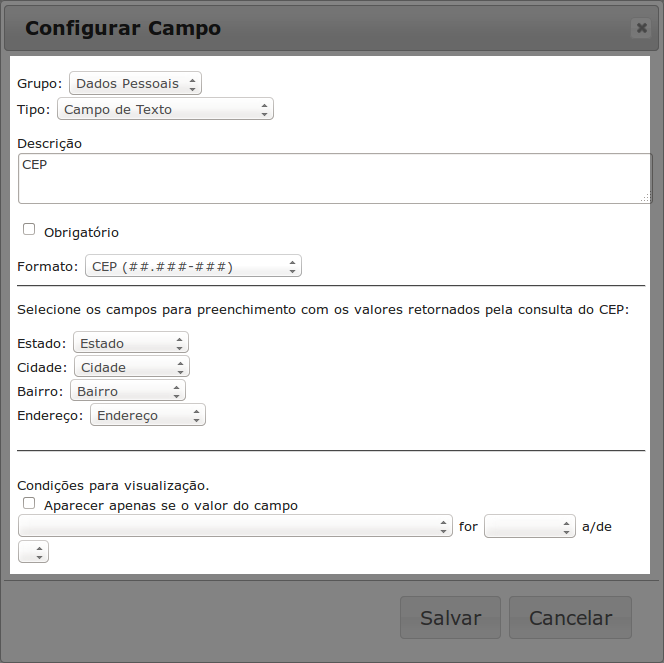Open the Tipo dropdown
The height and width of the screenshot is (663, 664).
(x=165, y=109)
